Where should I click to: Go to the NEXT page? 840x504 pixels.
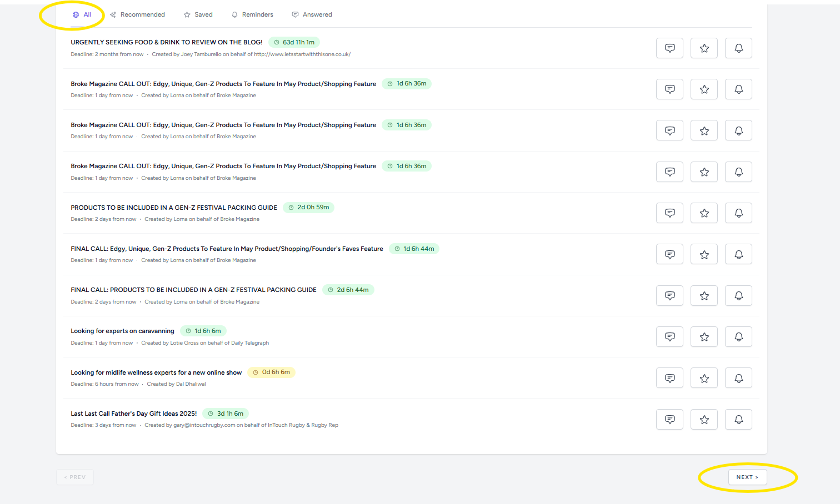[747, 477]
